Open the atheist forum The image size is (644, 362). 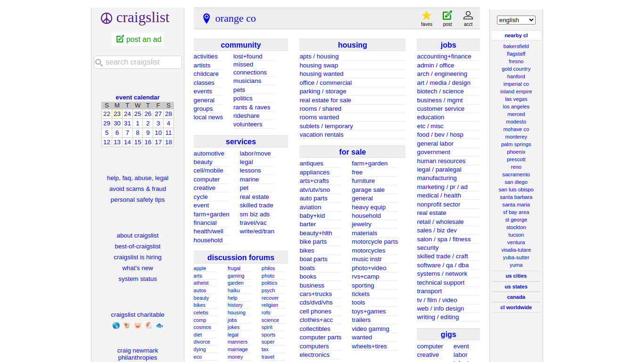click(201, 283)
